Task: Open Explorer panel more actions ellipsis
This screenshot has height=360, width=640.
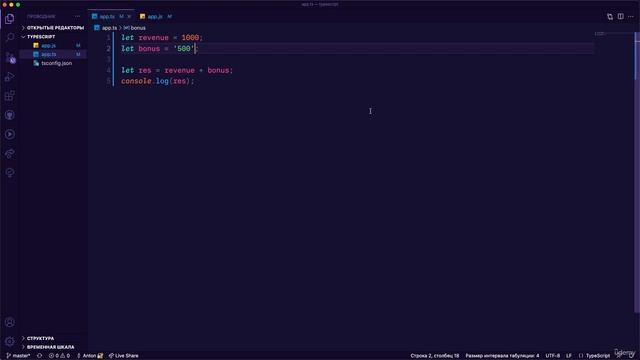Action: click(x=78, y=16)
